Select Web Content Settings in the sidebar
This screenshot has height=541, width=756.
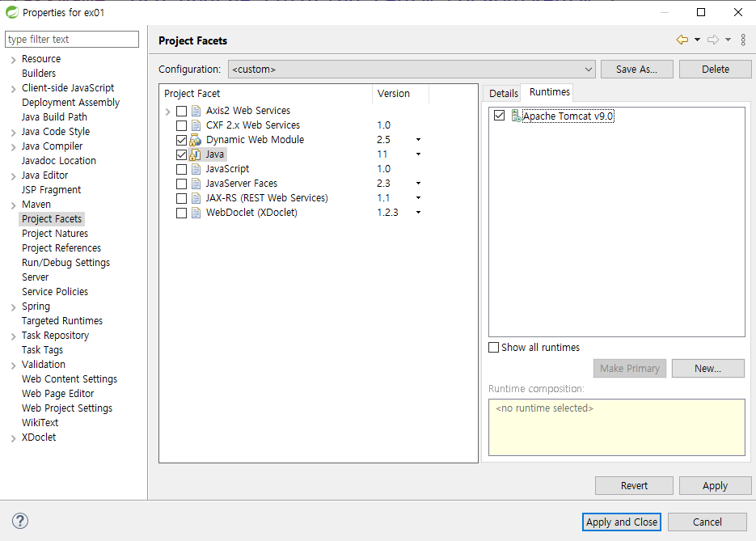tap(70, 379)
